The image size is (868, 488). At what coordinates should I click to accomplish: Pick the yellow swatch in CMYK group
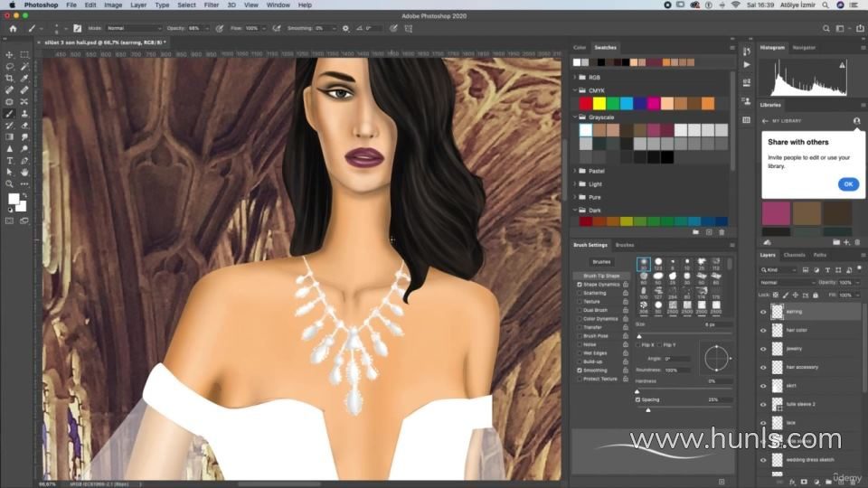tap(599, 103)
